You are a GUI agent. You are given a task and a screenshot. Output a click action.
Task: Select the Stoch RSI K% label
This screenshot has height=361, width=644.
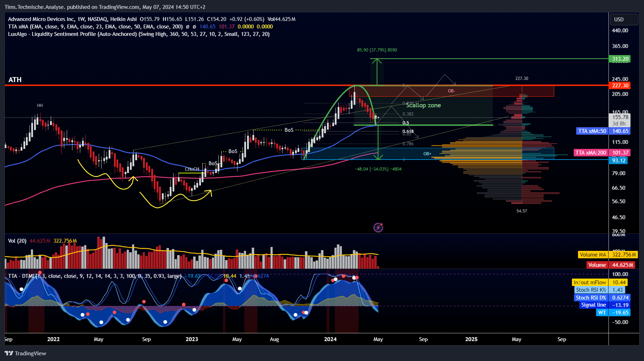pyautogui.click(x=591, y=290)
